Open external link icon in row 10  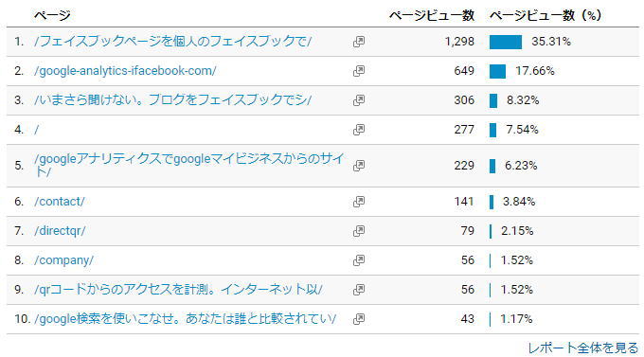click(x=359, y=319)
